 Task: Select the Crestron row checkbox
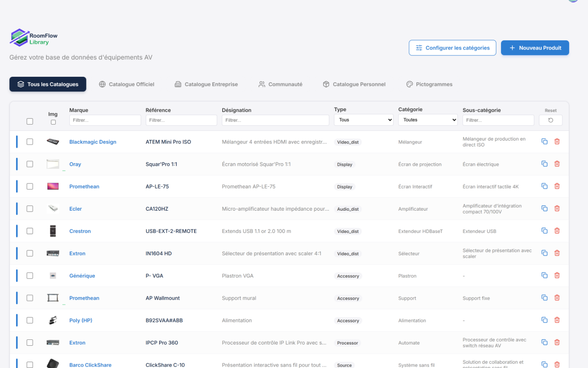click(x=30, y=231)
